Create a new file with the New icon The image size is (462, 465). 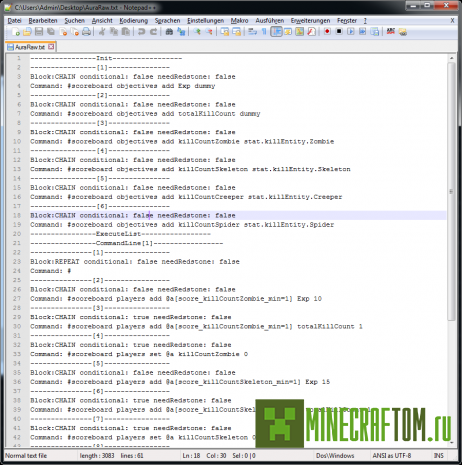[x=15, y=32]
